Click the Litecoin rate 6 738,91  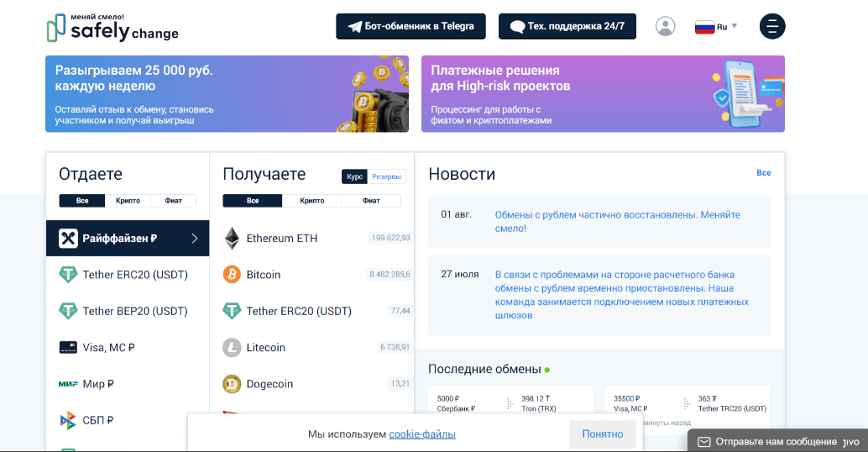point(395,347)
